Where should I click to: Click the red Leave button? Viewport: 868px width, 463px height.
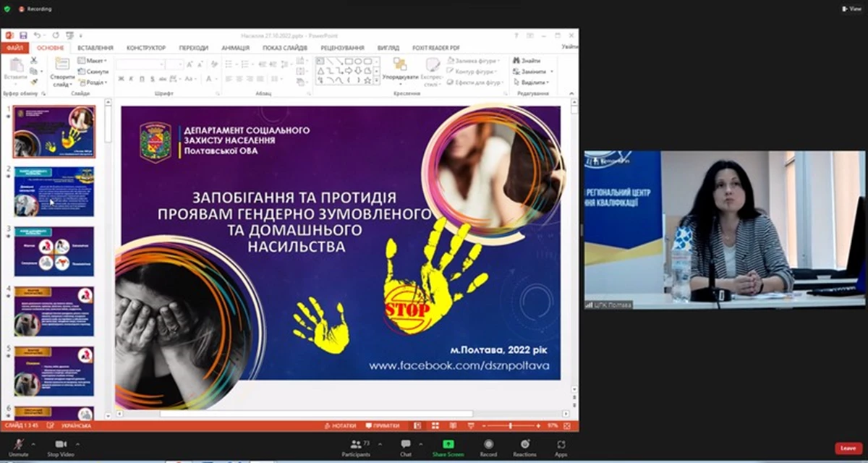(x=848, y=448)
